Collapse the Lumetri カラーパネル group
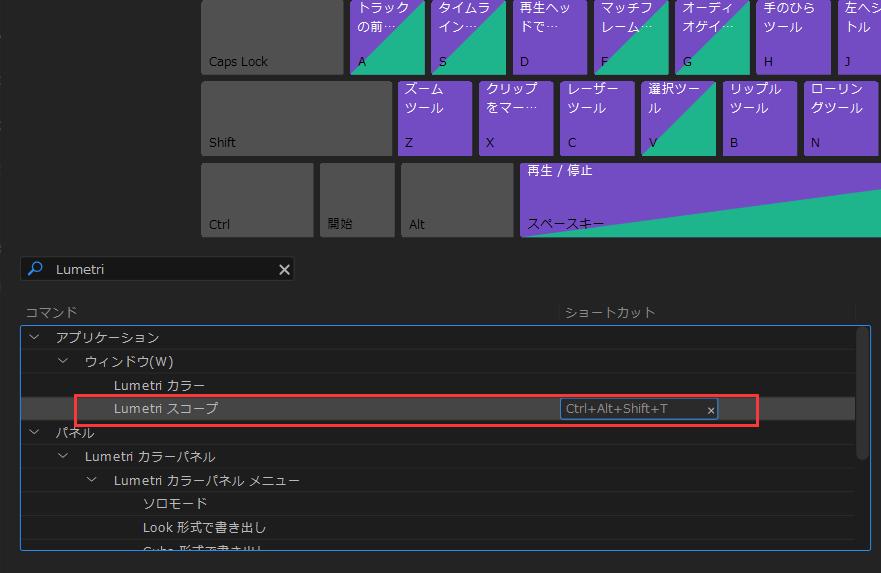The height and width of the screenshot is (573, 881). pyautogui.click(x=63, y=457)
